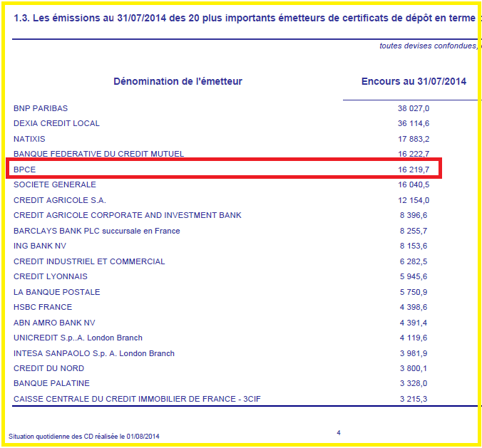Screen dimensions: 482x448
Task: Click the value 4 391,4
Action: click(x=414, y=323)
